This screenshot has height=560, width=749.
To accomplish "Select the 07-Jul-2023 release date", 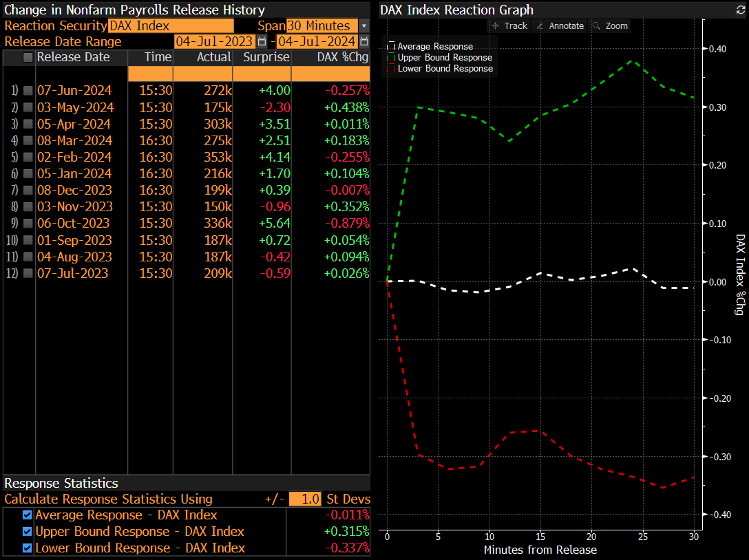I will click(x=72, y=273).
